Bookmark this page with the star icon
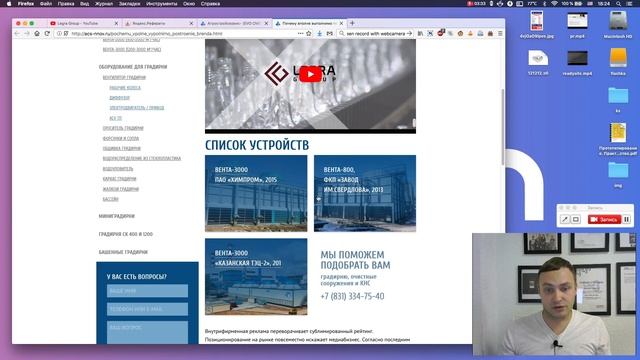The width and height of the screenshot is (640, 360). [309, 33]
